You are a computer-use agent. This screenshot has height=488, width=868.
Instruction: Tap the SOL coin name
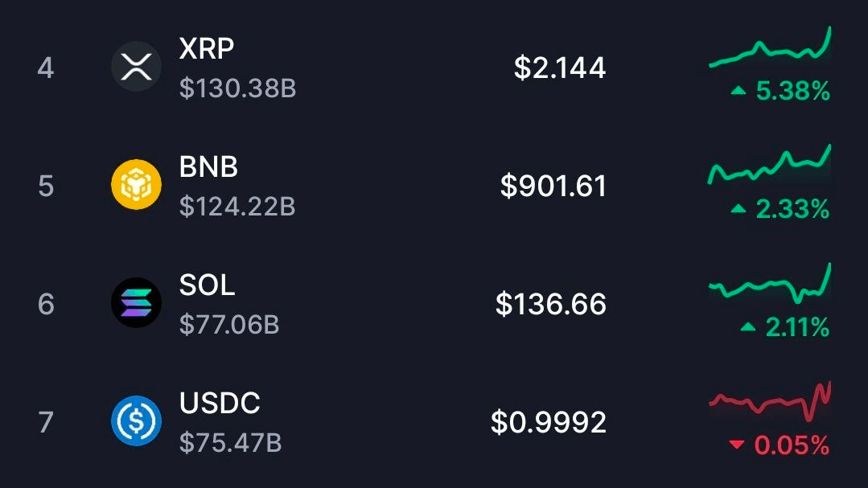click(x=207, y=285)
